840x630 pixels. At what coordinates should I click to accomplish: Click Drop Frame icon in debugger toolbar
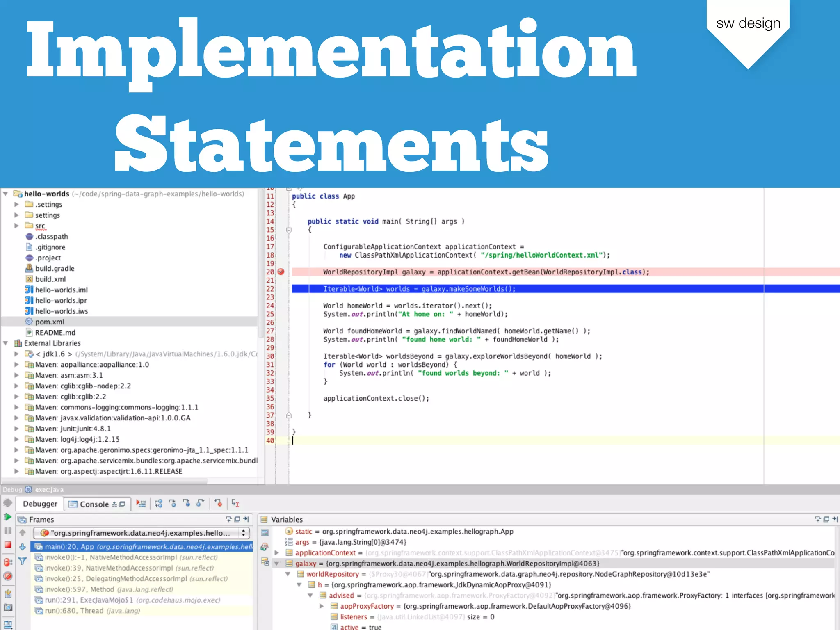218,503
